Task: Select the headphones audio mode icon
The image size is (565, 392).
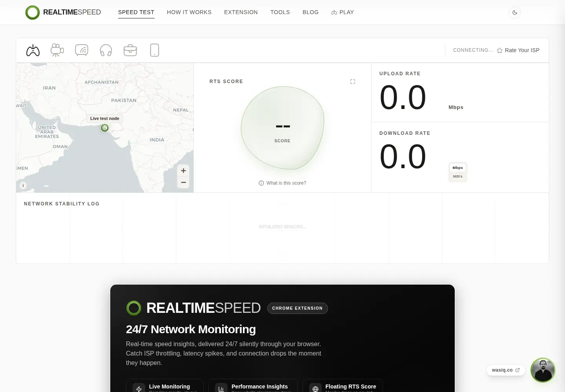Action: coord(106,50)
